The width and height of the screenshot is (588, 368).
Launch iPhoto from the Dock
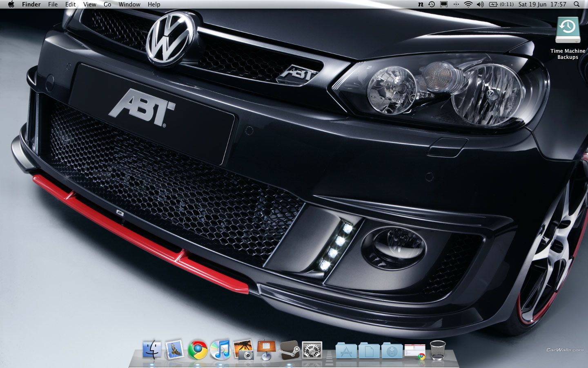click(243, 350)
